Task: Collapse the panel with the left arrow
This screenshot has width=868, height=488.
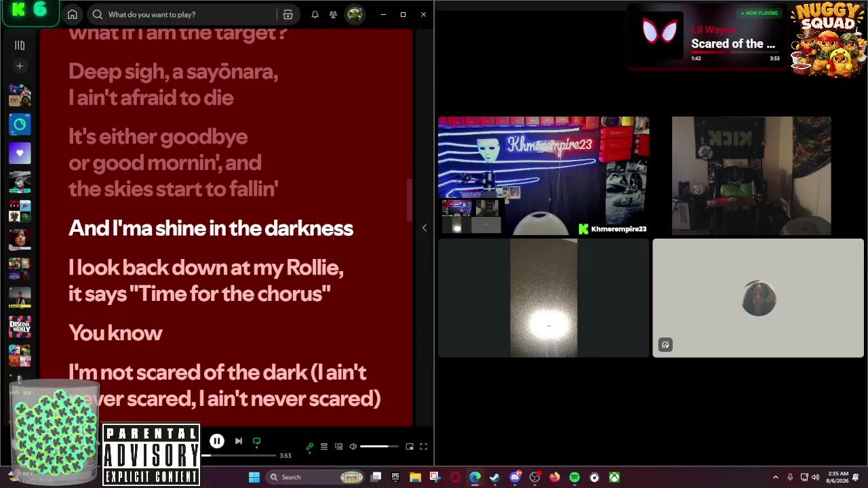Action: [425, 228]
